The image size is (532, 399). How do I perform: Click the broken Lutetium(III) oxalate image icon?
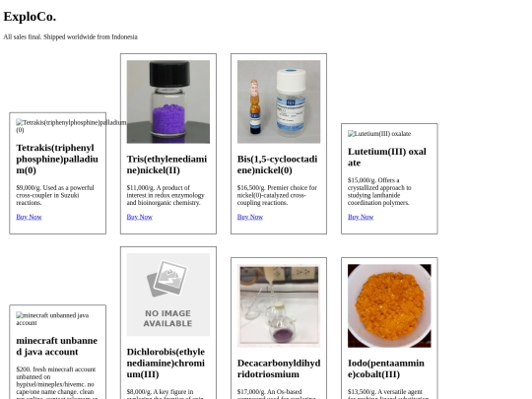[351, 134]
